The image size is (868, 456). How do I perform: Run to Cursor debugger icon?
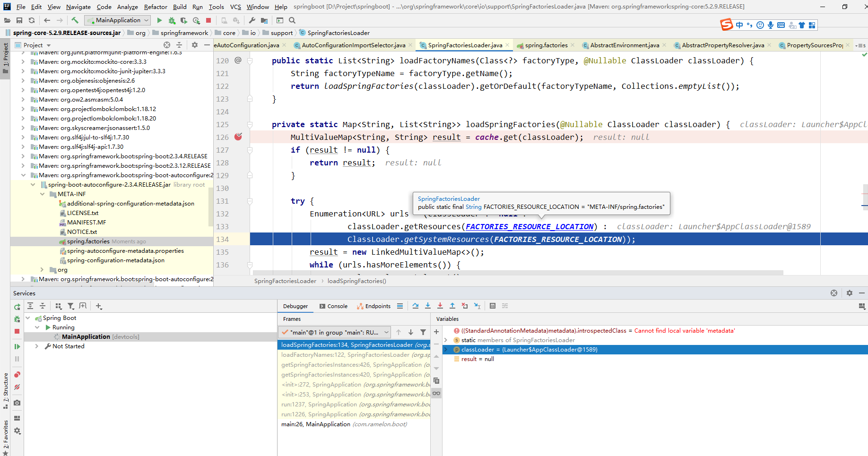pyautogui.click(x=477, y=306)
